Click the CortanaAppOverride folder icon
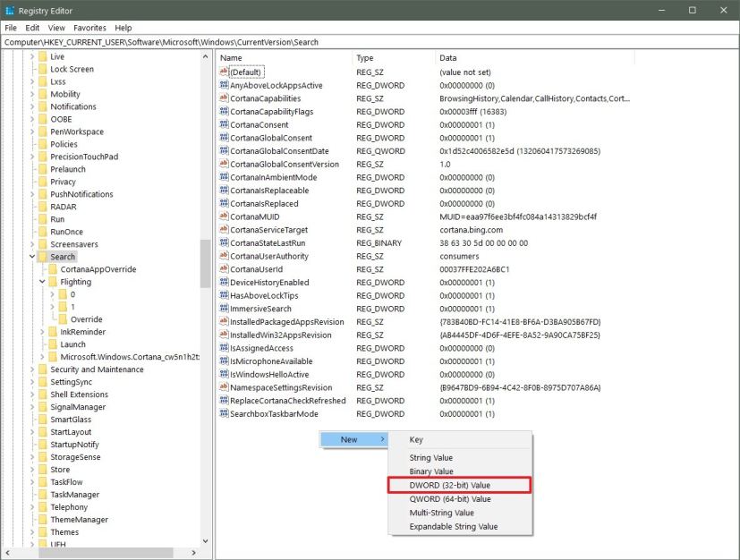The height and width of the screenshot is (560, 740). click(x=53, y=269)
